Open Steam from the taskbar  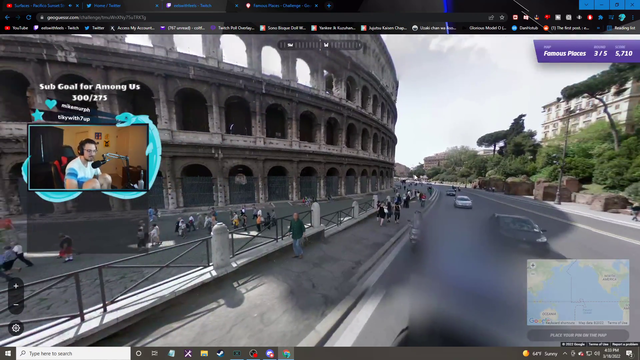click(220, 353)
